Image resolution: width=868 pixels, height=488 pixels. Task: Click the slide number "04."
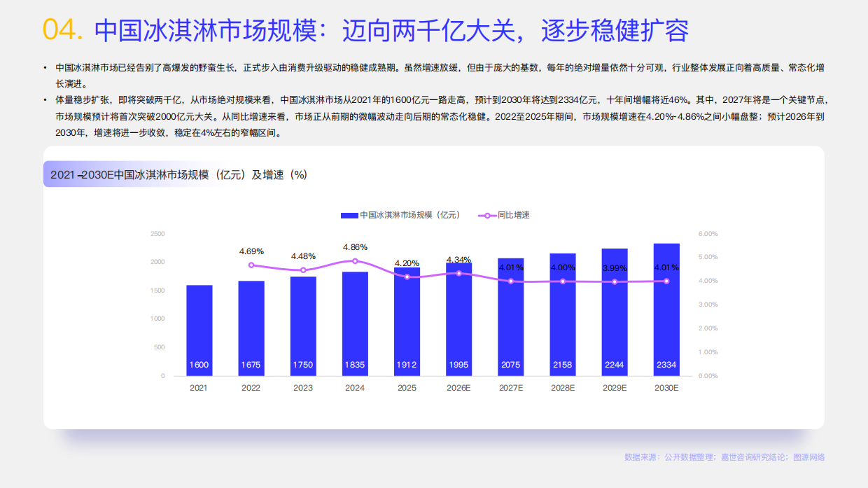64,30
